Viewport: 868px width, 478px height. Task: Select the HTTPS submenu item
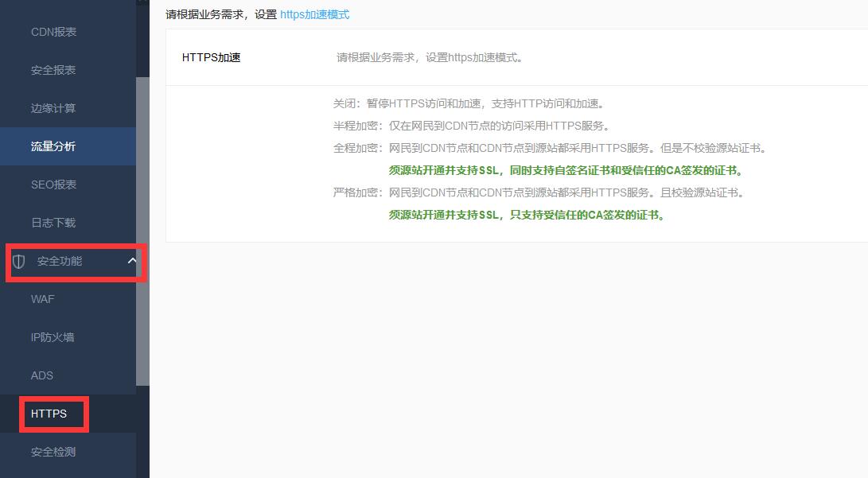49,414
